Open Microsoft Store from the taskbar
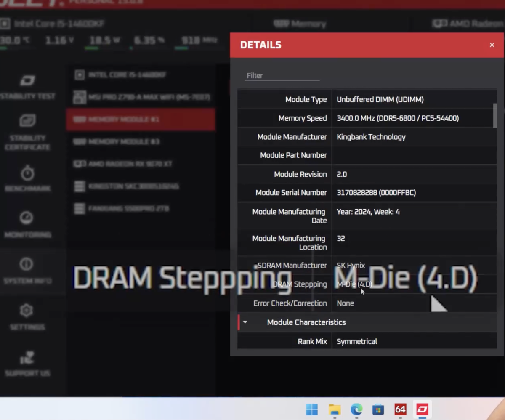Viewport: 505px width, 420px height. [x=378, y=409]
